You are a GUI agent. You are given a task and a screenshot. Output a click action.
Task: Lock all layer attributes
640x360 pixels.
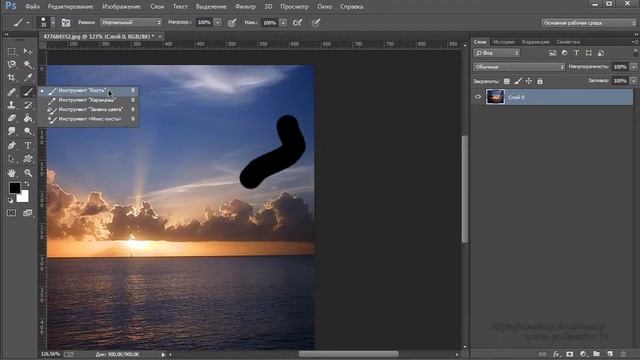click(x=540, y=81)
